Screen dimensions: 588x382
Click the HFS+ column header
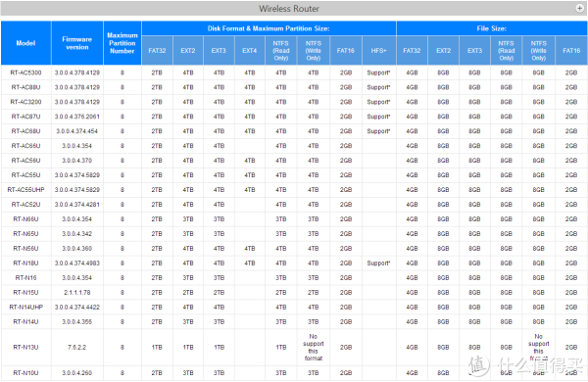[x=378, y=51]
